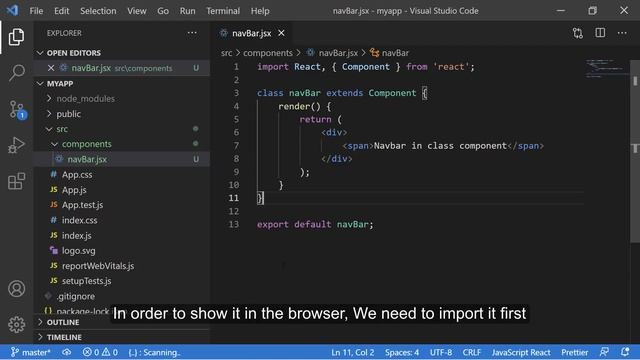The image size is (640, 360).
Task: Open the Explorer view in activity bar
Action: click(x=16, y=37)
